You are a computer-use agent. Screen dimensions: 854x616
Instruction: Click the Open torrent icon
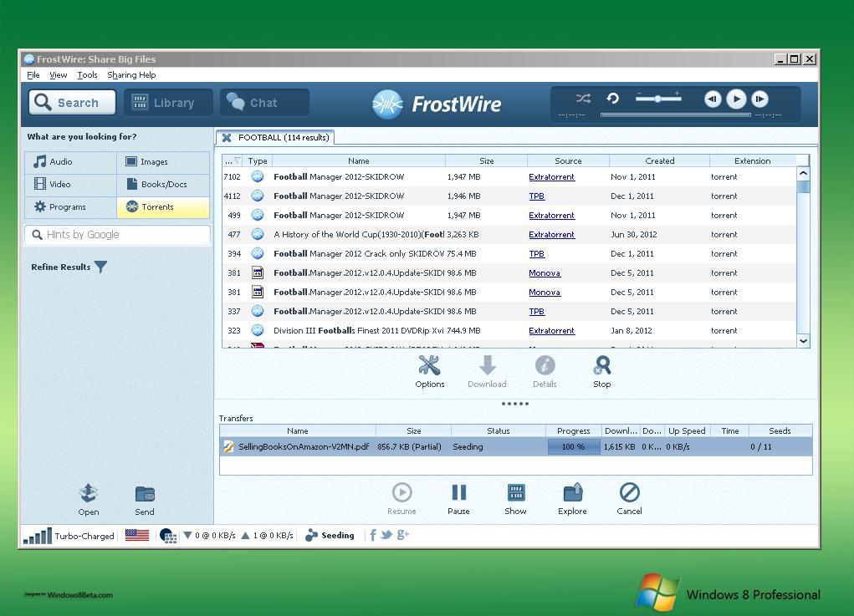pyautogui.click(x=88, y=493)
